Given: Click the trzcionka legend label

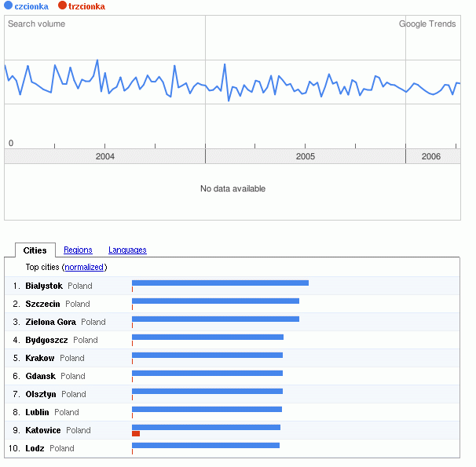Looking at the screenshot, I should pos(86,6).
